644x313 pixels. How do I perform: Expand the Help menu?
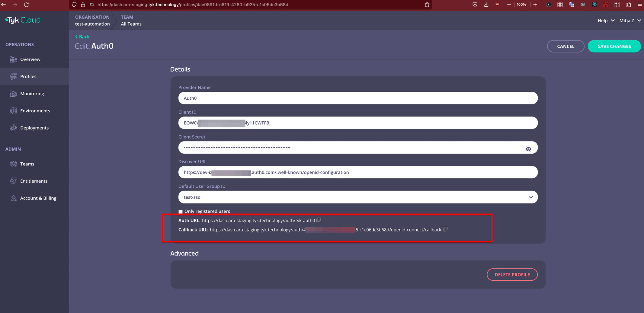[x=606, y=21]
